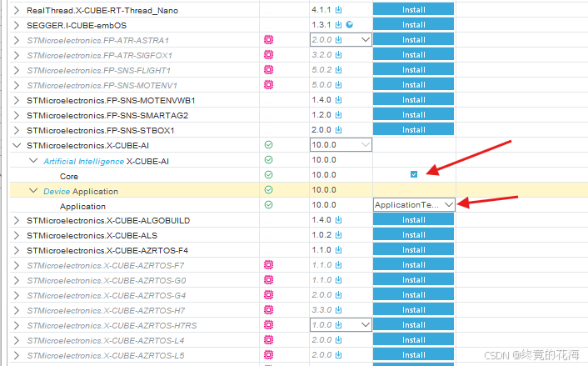This screenshot has width=588, height=366.
Task: Click green check icon in Artificial Intelligence X-CUBE-AI row
Action: click(268, 159)
